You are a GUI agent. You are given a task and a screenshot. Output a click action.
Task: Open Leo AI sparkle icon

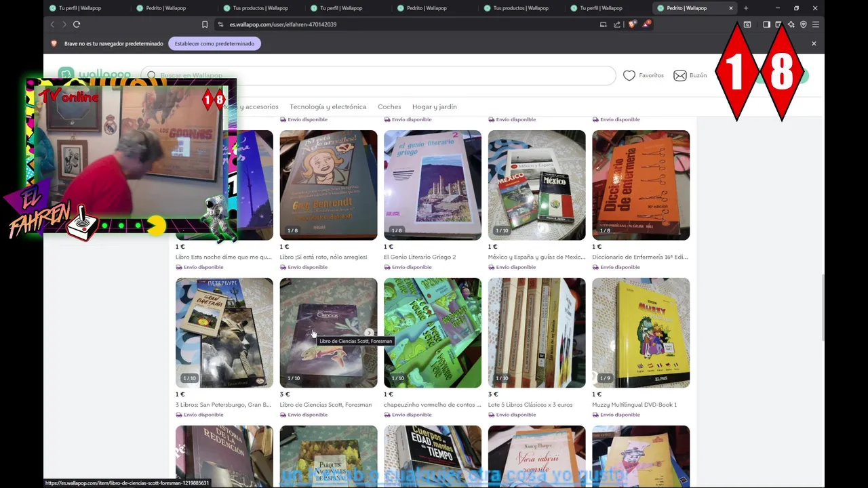click(791, 24)
